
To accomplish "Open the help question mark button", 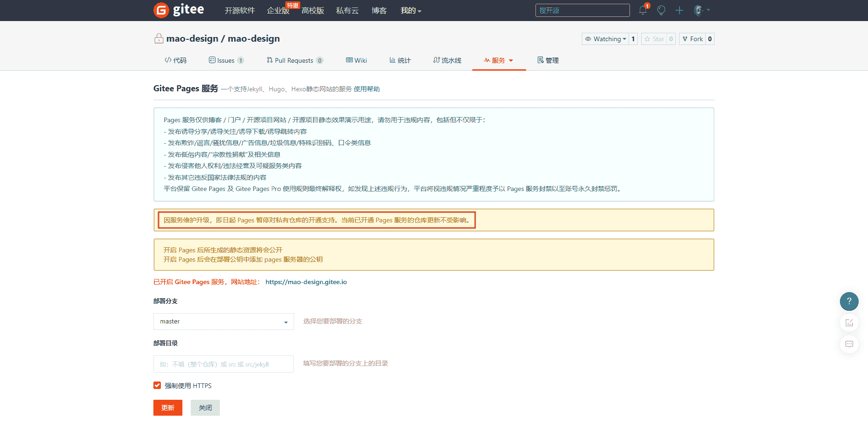I will tap(849, 301).
